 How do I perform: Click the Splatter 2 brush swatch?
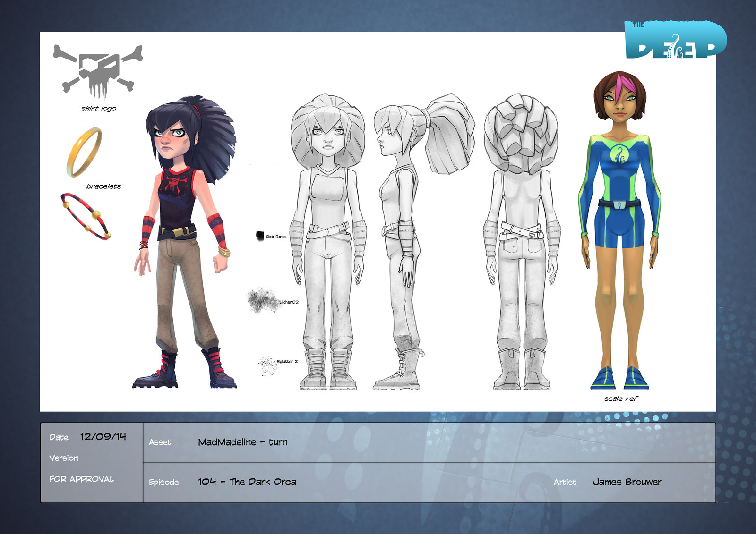(x=267, y=366)
